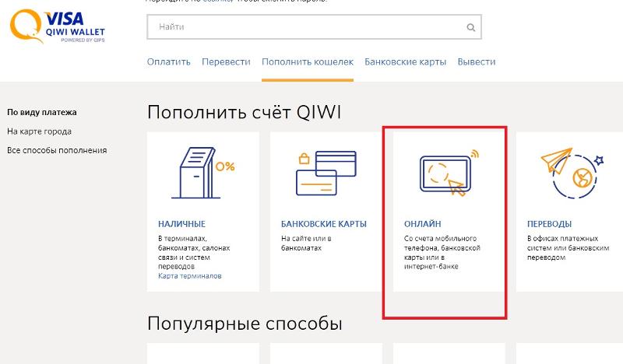
Task: Open На карте города link
Action: (x=40, y=131)
